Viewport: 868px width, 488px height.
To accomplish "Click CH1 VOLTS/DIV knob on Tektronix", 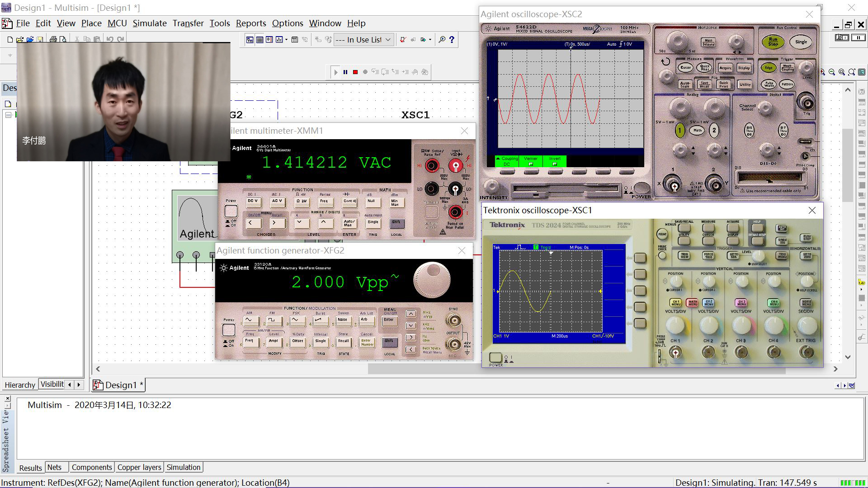I will [675, 325].
